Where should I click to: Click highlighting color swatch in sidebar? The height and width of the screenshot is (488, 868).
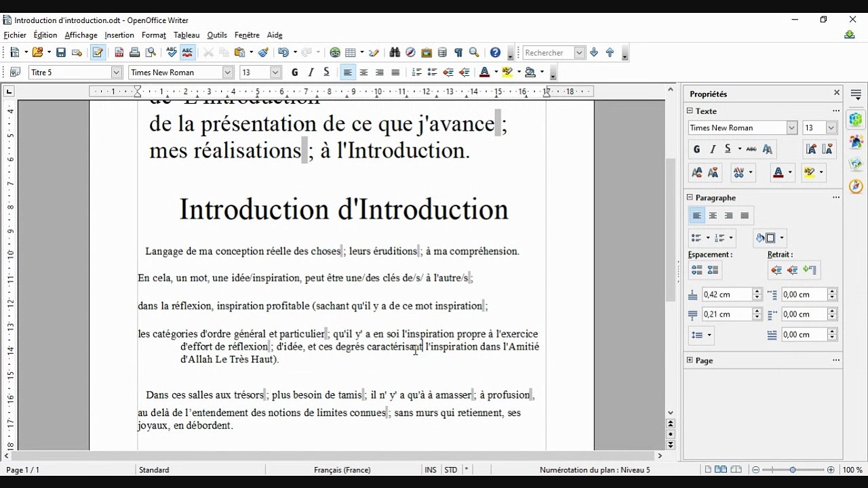pyautogui.click(x=809, y=173)
